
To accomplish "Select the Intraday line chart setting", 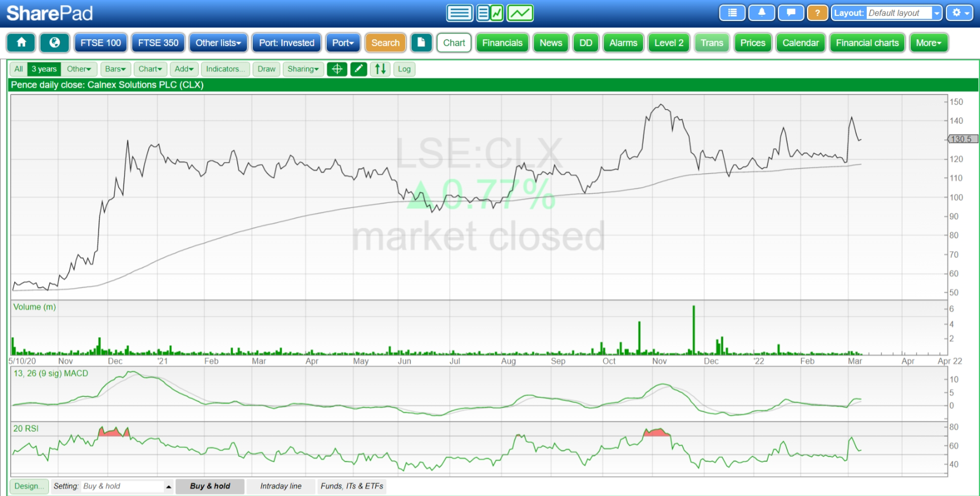I will tap(281, 486).
